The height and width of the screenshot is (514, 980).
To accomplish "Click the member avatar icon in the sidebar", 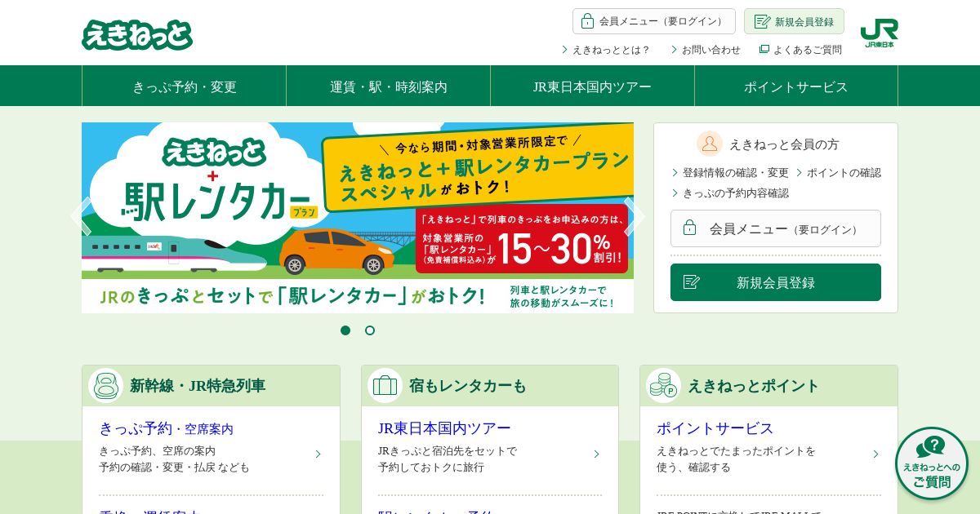I will [710, 144].
